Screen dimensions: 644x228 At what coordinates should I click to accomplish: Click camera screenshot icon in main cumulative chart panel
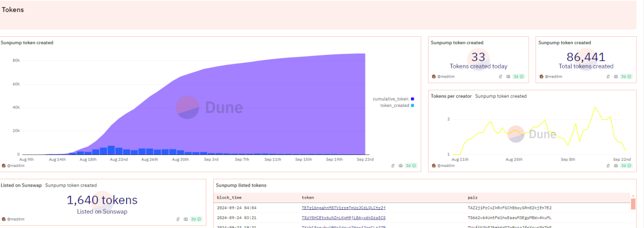[x=400, y=166]
